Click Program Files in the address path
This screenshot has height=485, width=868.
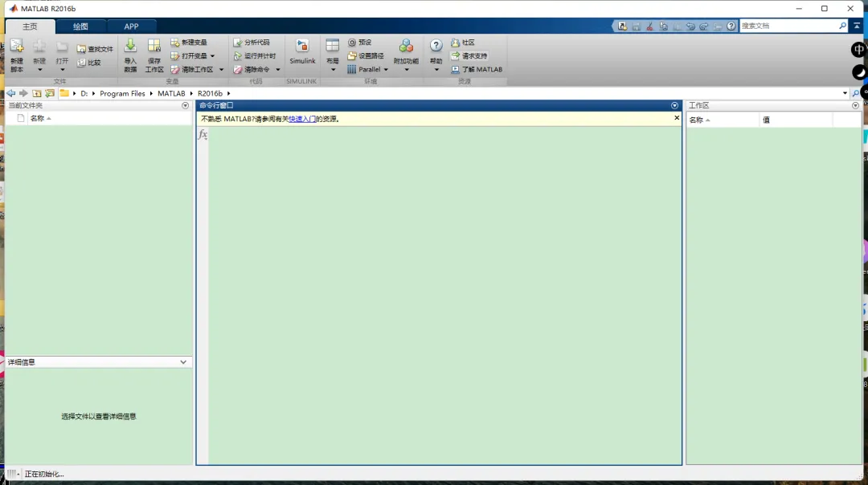click(122, 93)
